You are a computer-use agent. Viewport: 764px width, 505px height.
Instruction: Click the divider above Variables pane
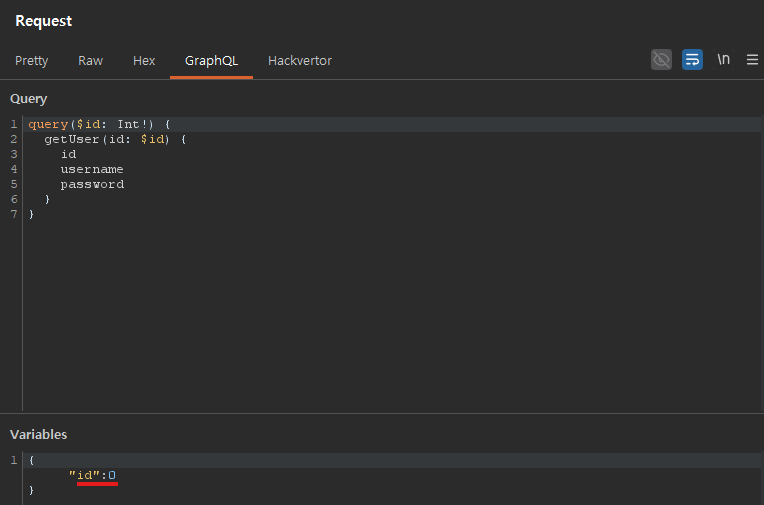(382, 413)
